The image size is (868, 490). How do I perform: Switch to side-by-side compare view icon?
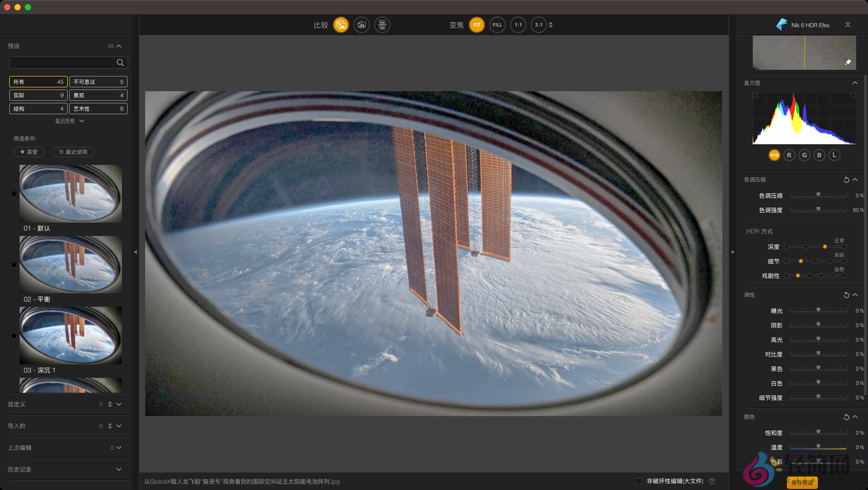(382, 25)
